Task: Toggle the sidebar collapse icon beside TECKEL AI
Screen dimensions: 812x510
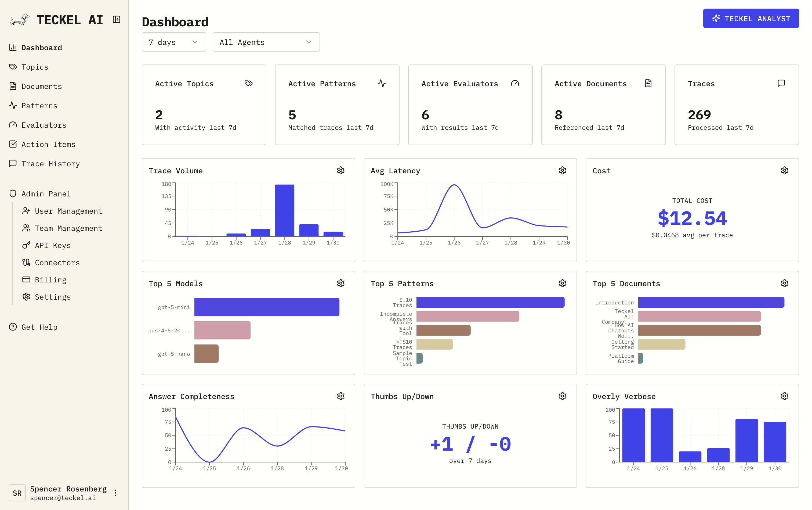Action: tap(116, 20)
